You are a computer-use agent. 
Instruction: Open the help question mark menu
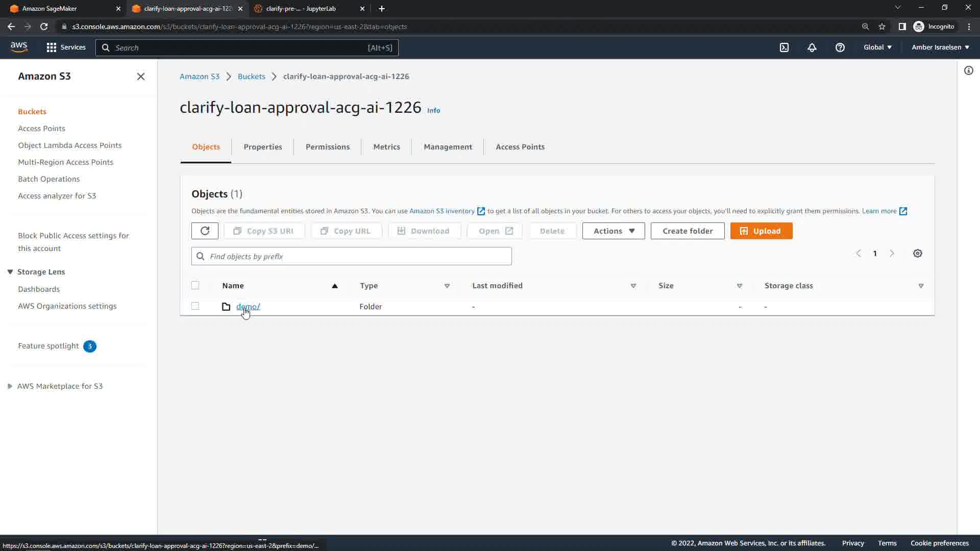point(840,47)
